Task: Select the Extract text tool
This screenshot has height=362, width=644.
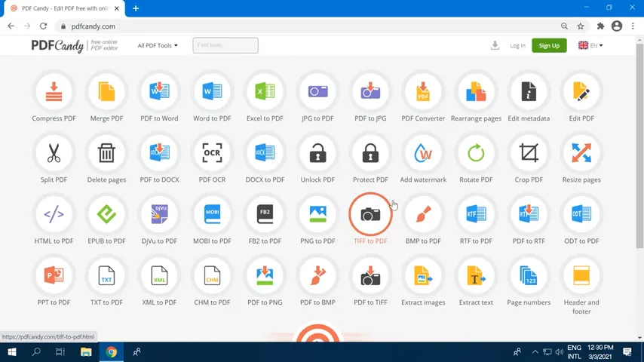Action: pyautogui.click(x=476, y=275)
